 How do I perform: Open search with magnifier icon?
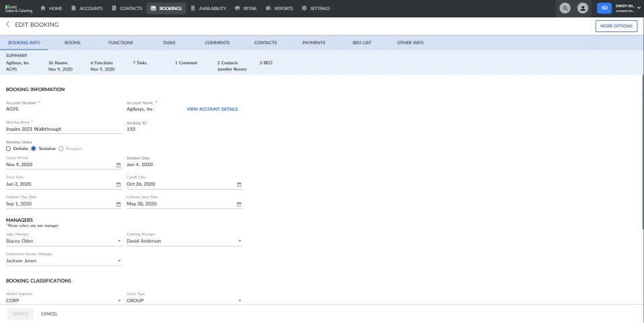565,8
